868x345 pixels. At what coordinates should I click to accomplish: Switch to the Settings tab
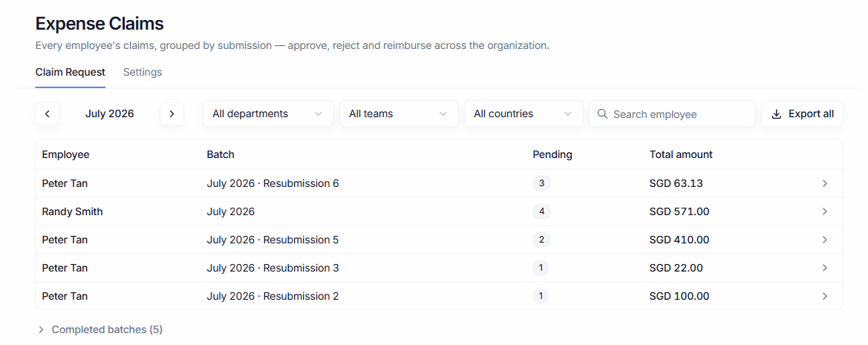point(143,73)
